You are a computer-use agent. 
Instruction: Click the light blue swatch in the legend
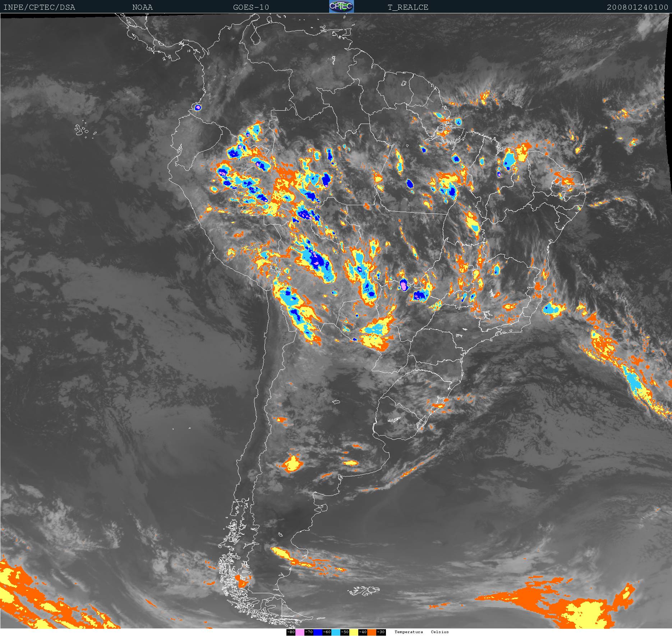click(336, 632)
